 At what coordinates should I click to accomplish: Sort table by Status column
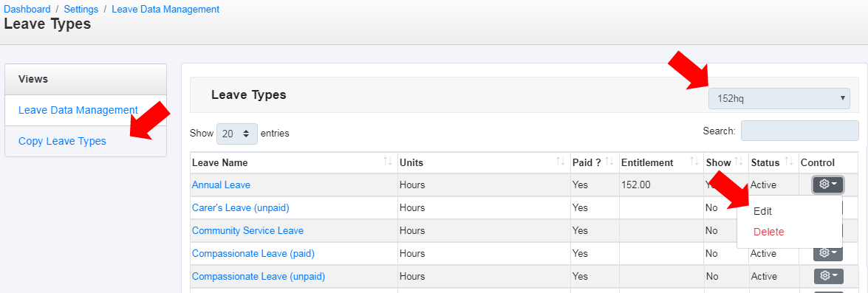(773, 162)
